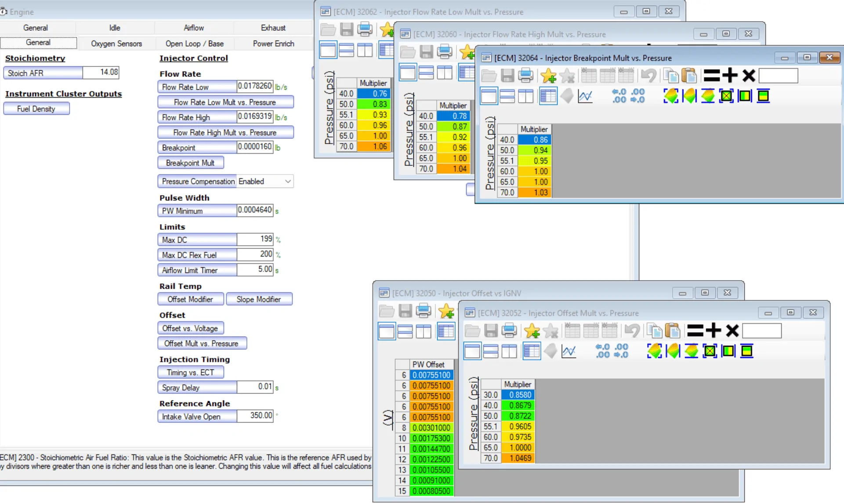This screenshot has width=844, height=504.
Task: Copy table in 32052 Offset Mult window
Action: pyautogui.click(x=654, y=330)
